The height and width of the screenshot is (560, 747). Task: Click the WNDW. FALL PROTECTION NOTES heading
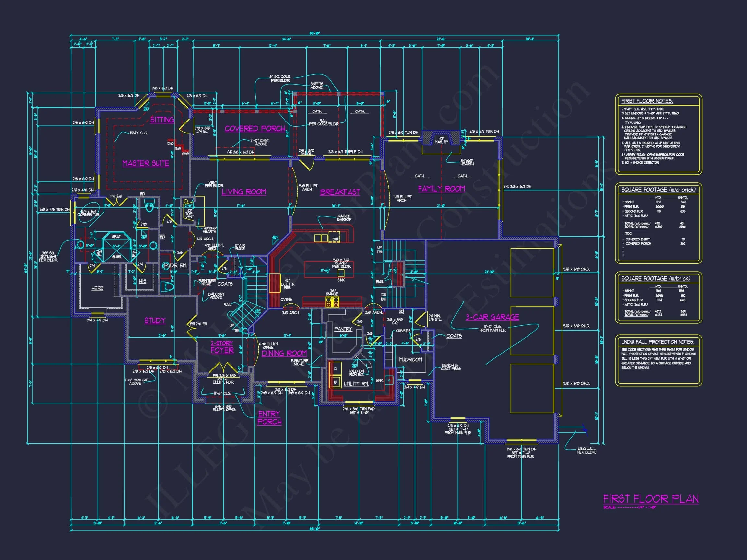(658, 342)
